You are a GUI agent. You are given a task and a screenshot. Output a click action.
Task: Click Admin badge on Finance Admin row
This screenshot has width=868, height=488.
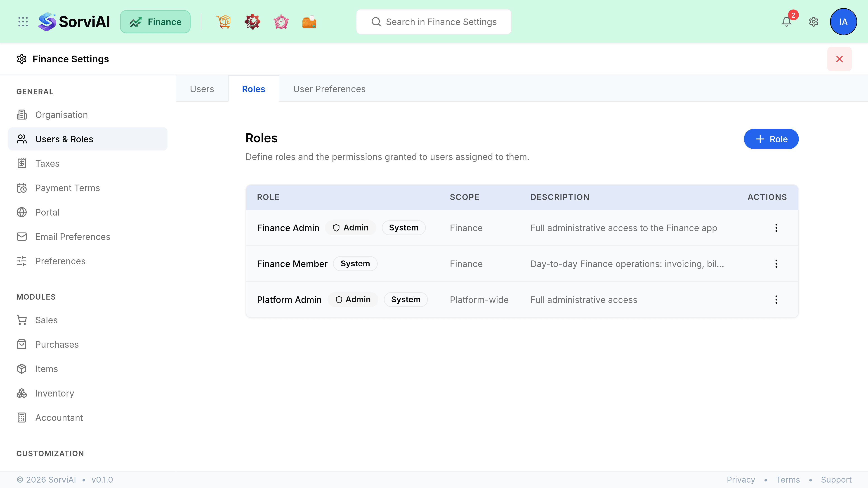350,228
